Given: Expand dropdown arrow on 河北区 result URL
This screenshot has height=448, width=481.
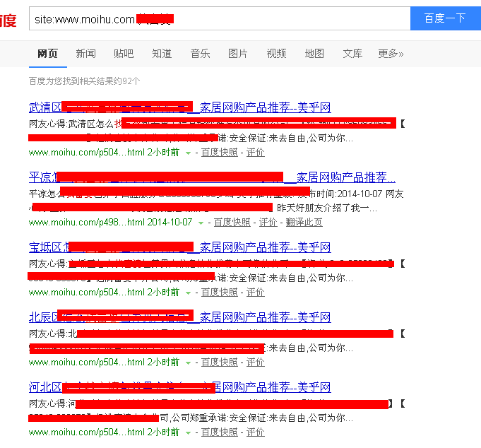Looking at the screenshot, I should coord(188,433).
